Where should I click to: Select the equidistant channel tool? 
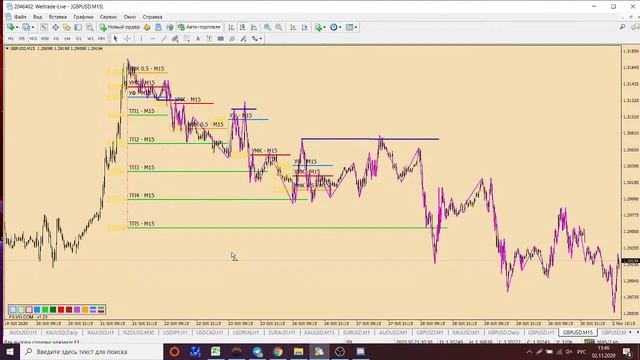(175, 39)
